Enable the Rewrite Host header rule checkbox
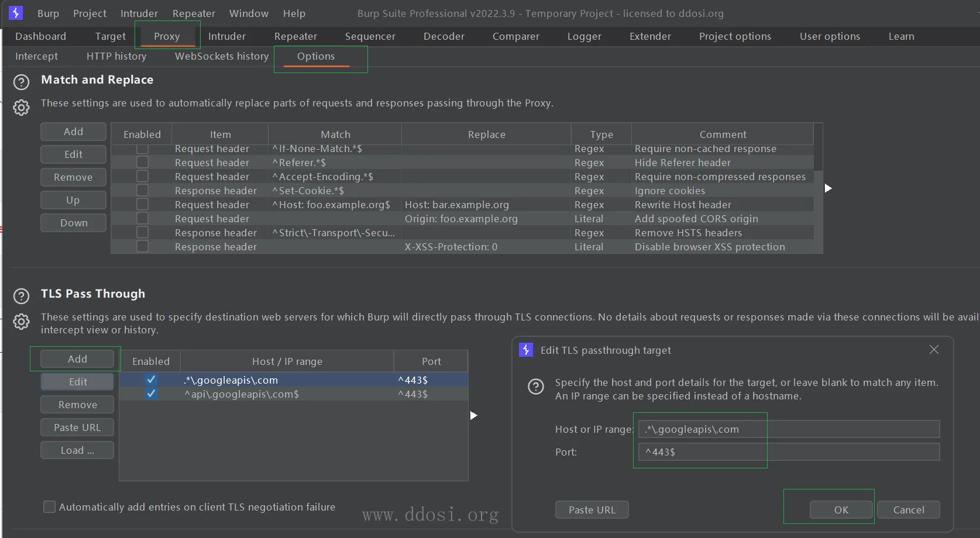Screen dimensions: 980x538 pos(142,204)
